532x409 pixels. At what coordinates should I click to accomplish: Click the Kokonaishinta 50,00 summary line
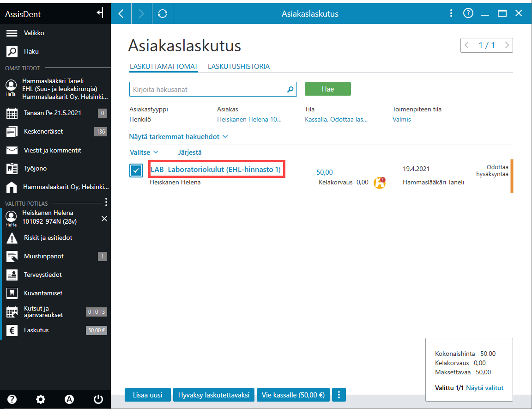tap(465, 354)
